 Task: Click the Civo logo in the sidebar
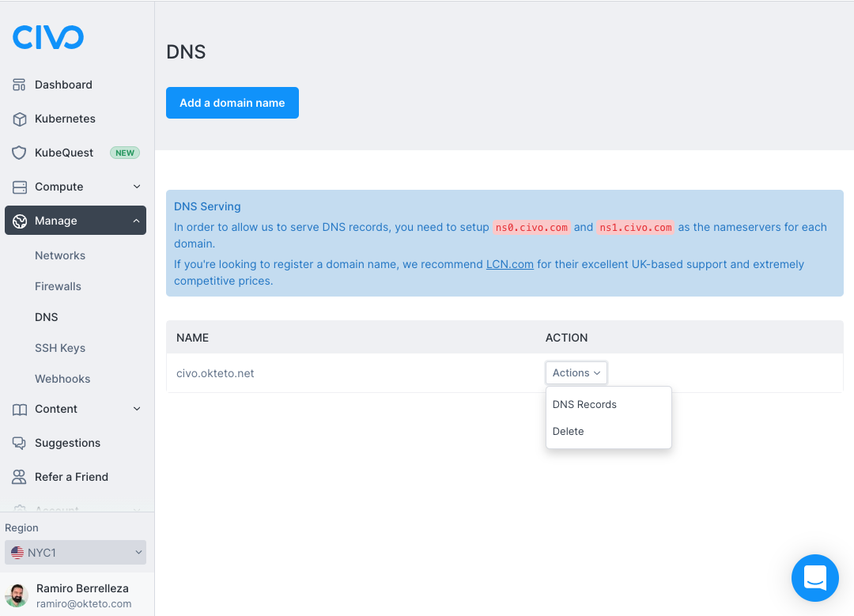point(47,36)
